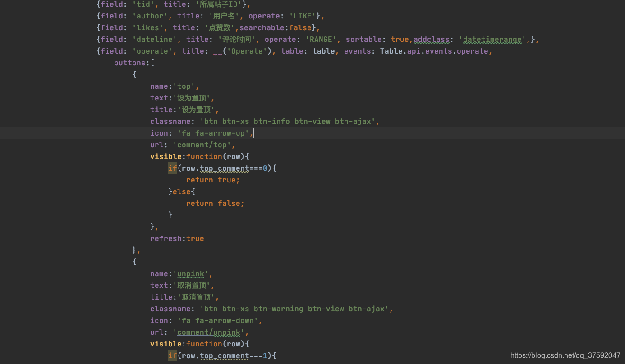
Task: Click the 'datetimerange' string value
Action: click(492, 40)
